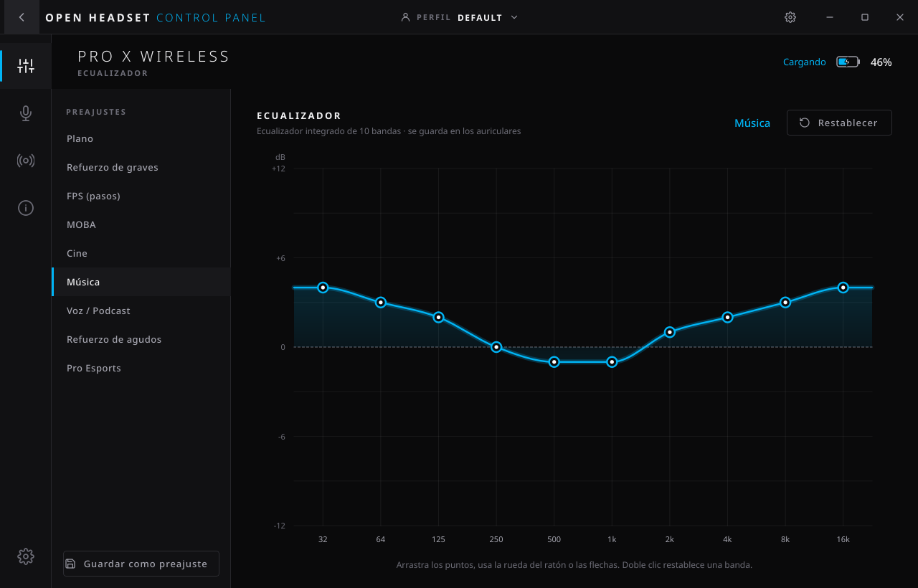Open the wireless signal sidebar section
918x588 pixels.
pos(26,161)
